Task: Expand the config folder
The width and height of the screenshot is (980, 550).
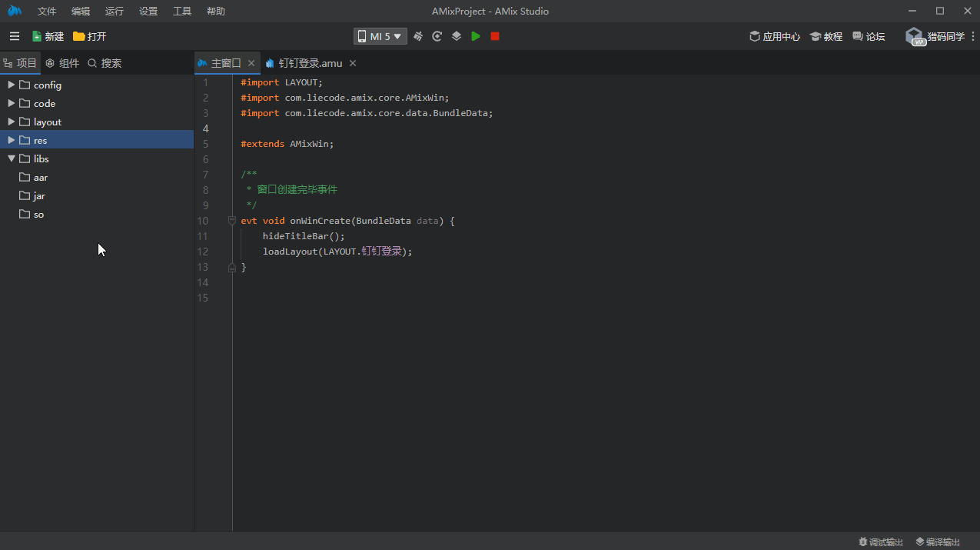Action: [12, 85]
